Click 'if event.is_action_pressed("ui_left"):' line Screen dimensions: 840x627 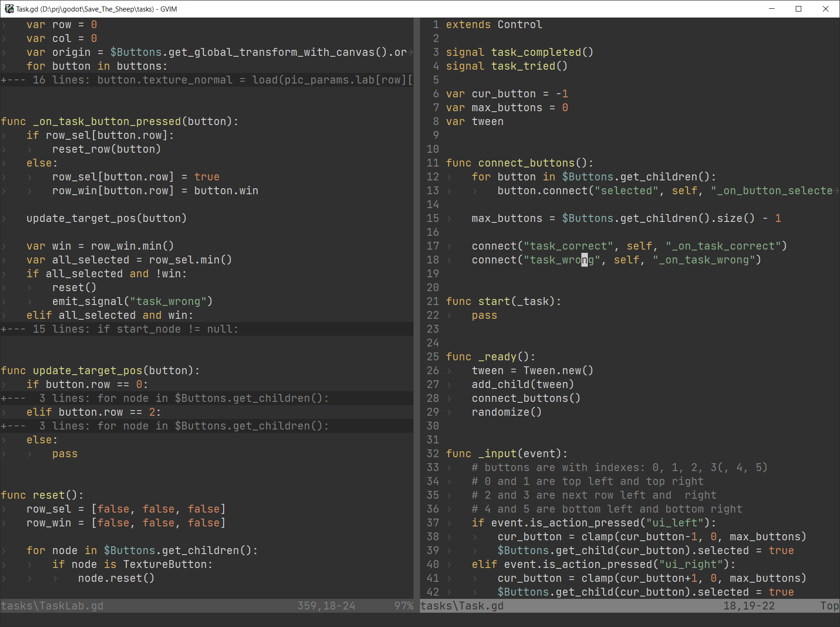(x=594, y=523)
